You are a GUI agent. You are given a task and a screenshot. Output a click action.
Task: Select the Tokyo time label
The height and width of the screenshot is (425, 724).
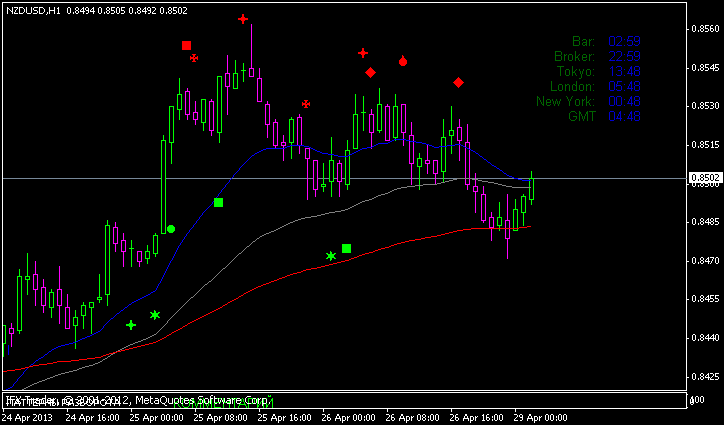pyautogui.click(x=577, y=71)
